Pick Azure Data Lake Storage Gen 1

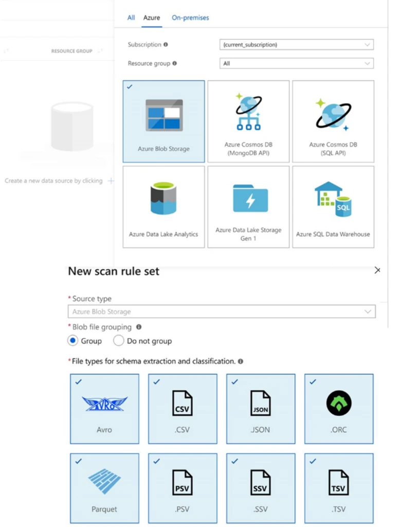click(x=248, y=206)
